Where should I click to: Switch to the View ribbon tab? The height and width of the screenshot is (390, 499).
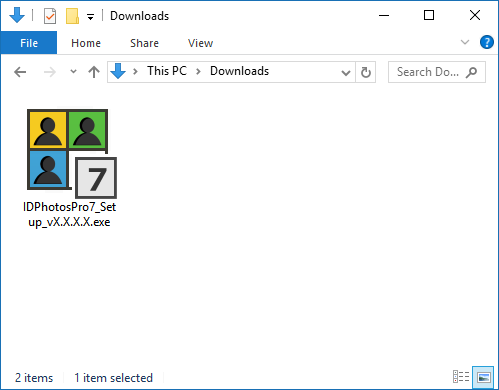tap(200, 43)
